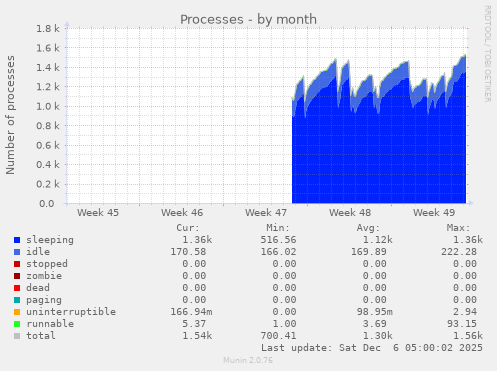The image size is (497, 371).
Task: Click the 'uninterruptible' legend label
Action: click(71, 312)
